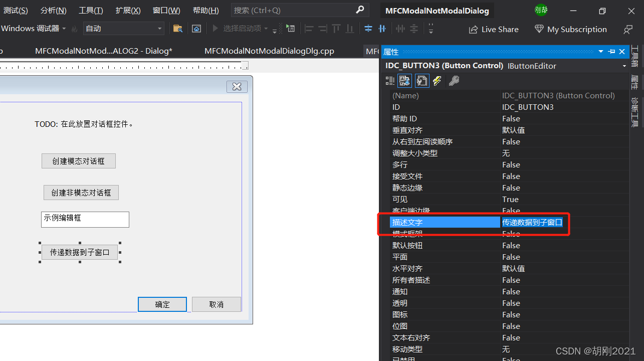Screen dimensions: 644x361
Task: Click the wrench Property Pages icon
Action: pyautogui.click(x=454, y=81)
